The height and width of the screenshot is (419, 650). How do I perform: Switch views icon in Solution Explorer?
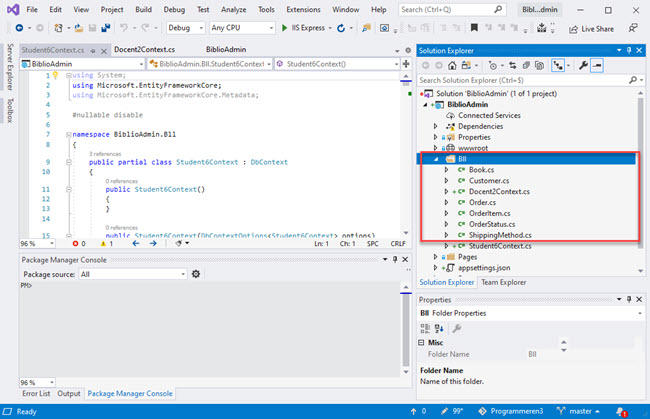click(466, 65)
